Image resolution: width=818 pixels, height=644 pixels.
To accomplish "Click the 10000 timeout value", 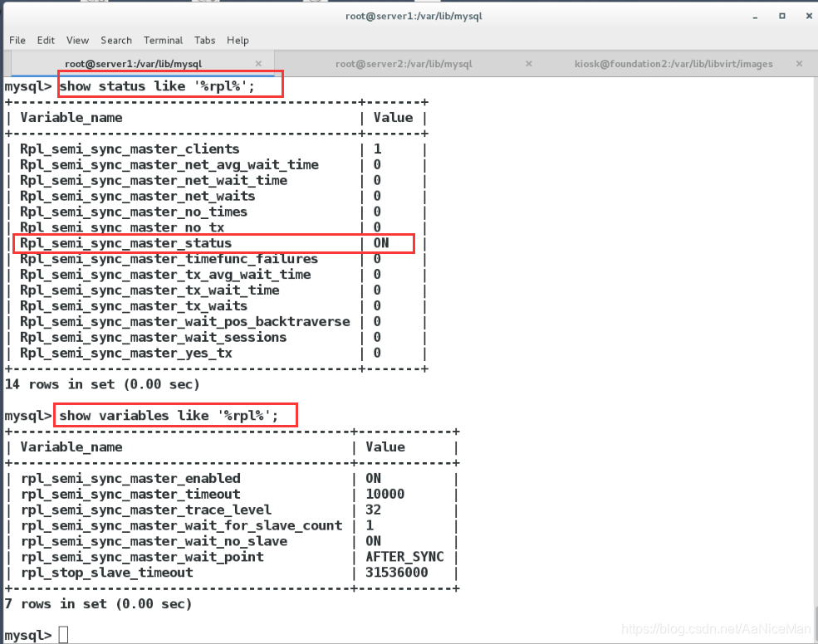I will click(385, 494).
